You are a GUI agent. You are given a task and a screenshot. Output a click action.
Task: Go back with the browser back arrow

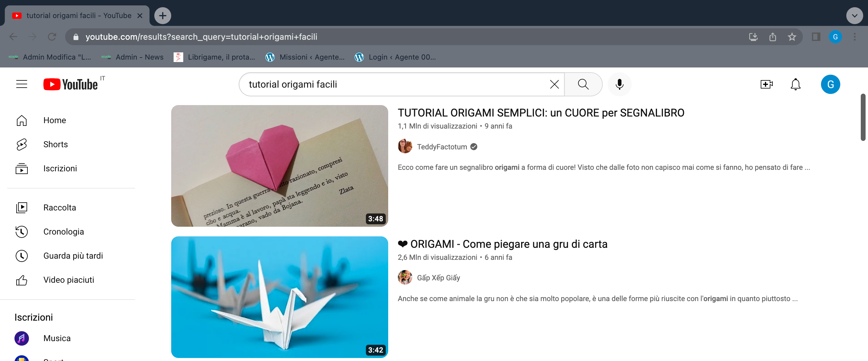coord(13,37)
